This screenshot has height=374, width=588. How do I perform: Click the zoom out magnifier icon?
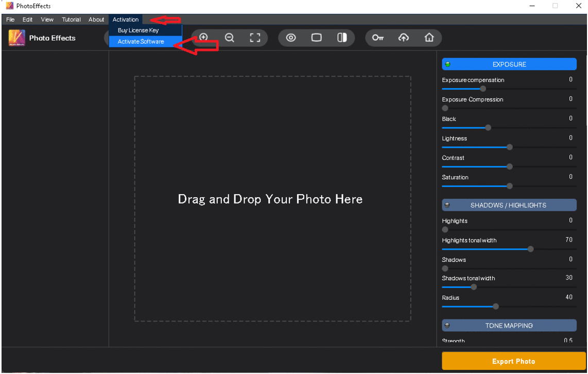(230, 38)
